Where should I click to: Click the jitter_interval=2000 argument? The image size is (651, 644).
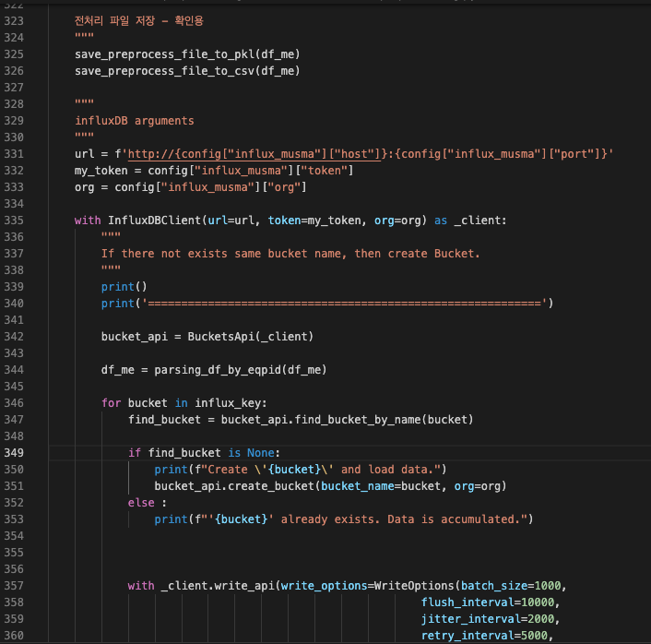coord(488,619)
